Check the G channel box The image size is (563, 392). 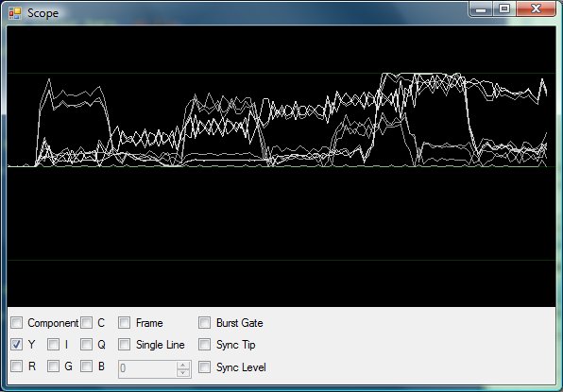(x=53, y=366)
